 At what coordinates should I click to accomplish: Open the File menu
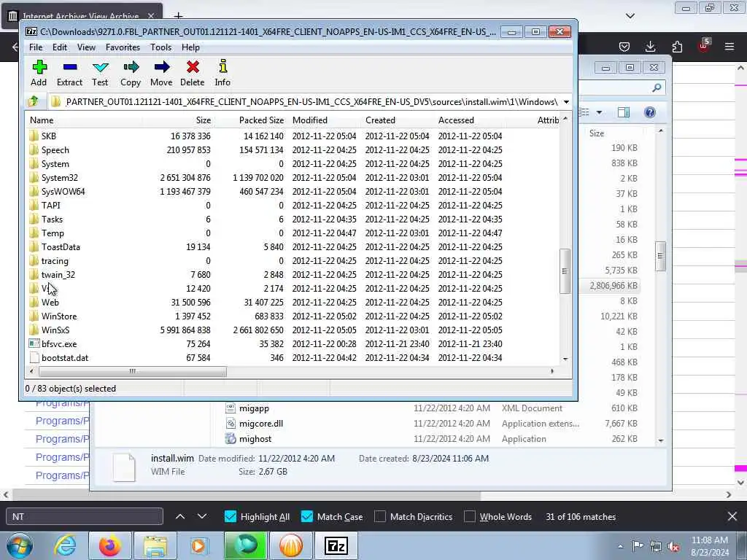36,47
